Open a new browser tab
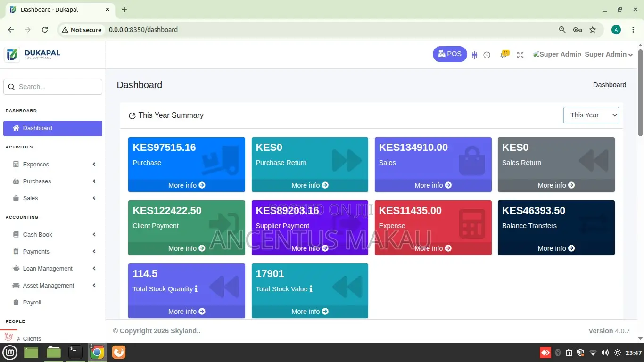The image size is (644, 362). 124,9
